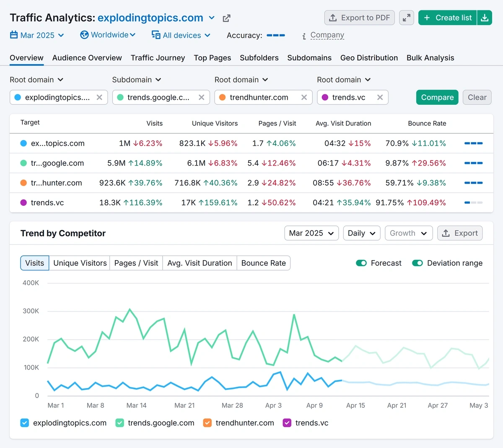This screenshot has height=448, width=503.
Task: Click the download icon beside Create list
Action: point(485,18)
